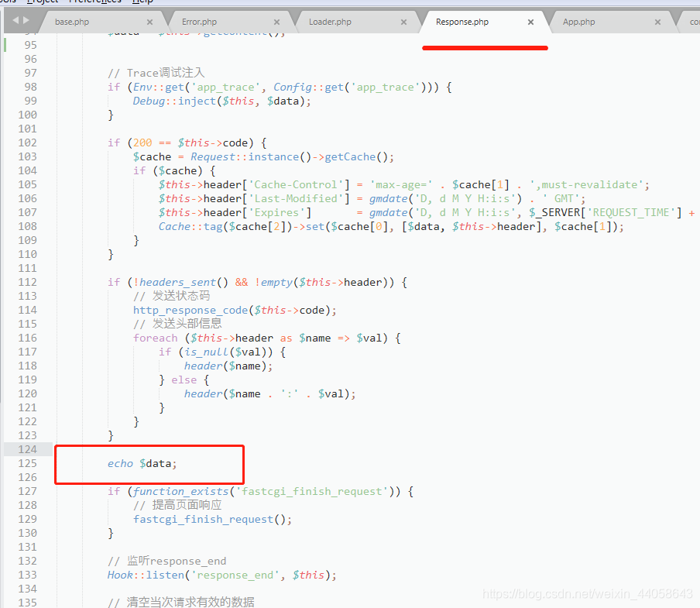Click line number 112 in gutter
This screenshot has width=700, height=608.
pos(27,282)
